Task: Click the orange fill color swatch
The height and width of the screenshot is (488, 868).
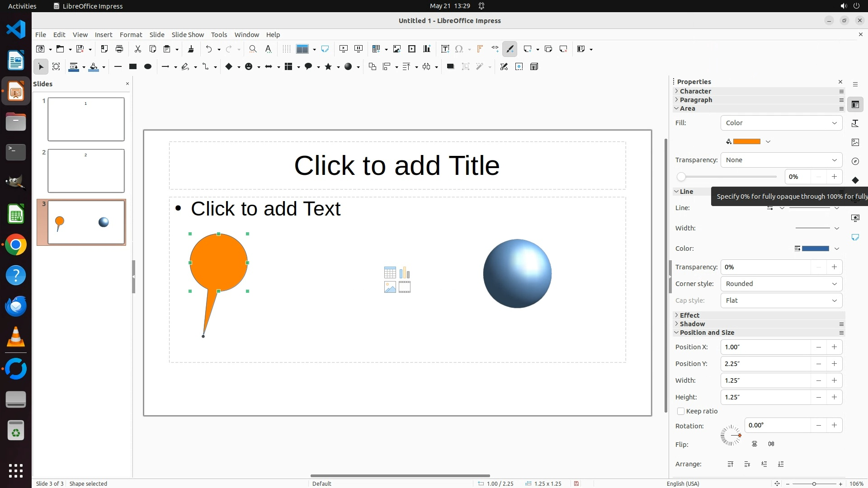Action: 746,141
